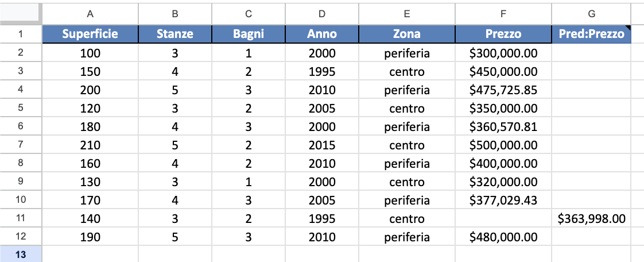This screenshot has width=644, height=262.
Task: Click the Superficie header cell
Action: [90, 34]
